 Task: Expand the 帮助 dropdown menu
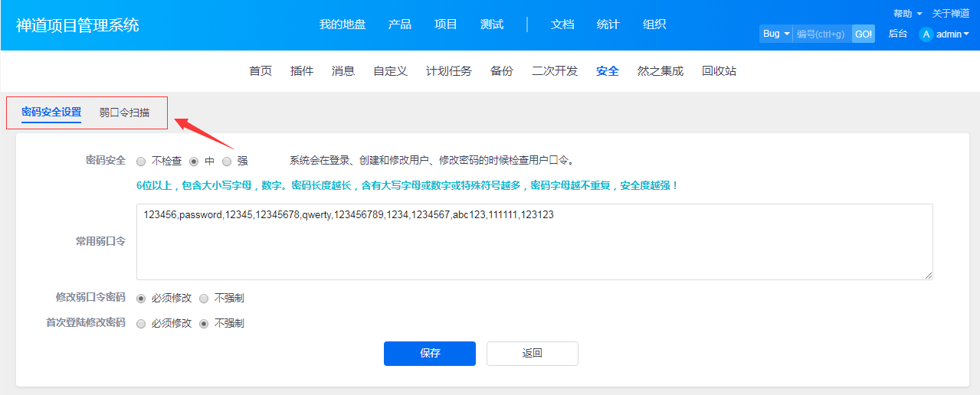pyautogui.click(x=907, y=14)
